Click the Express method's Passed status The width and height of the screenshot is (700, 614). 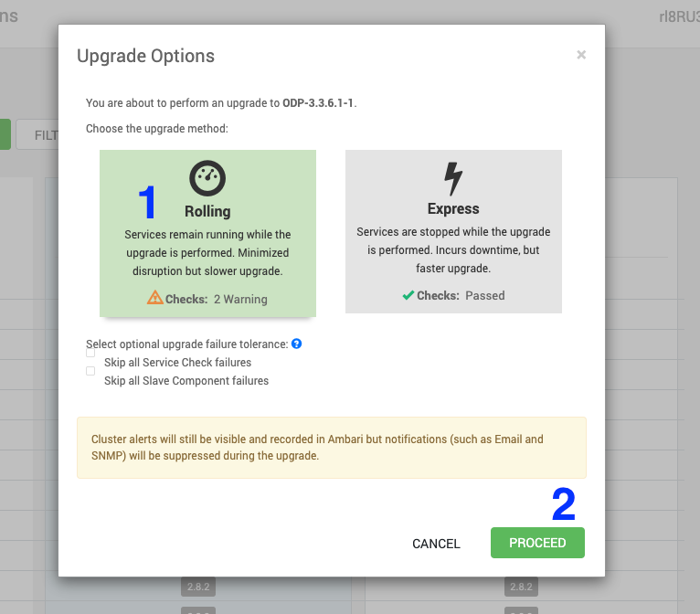click(x=484, y=296)
